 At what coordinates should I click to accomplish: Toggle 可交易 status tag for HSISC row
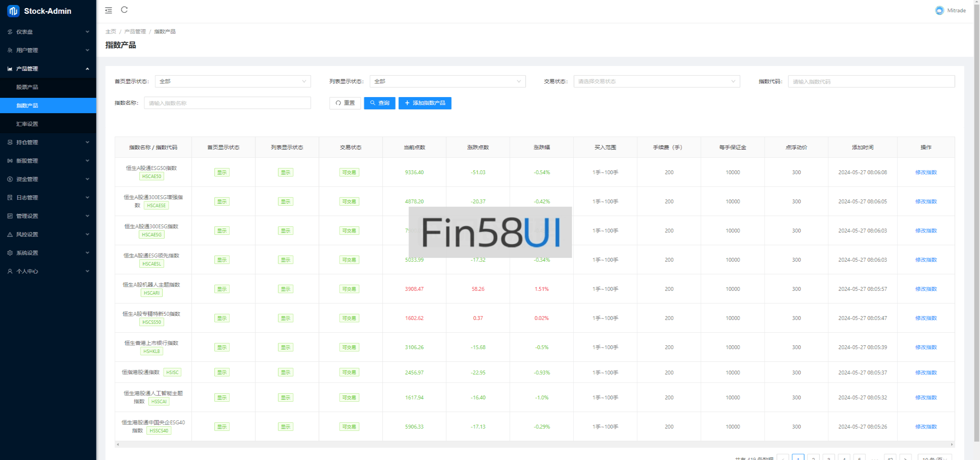(349, 373)
